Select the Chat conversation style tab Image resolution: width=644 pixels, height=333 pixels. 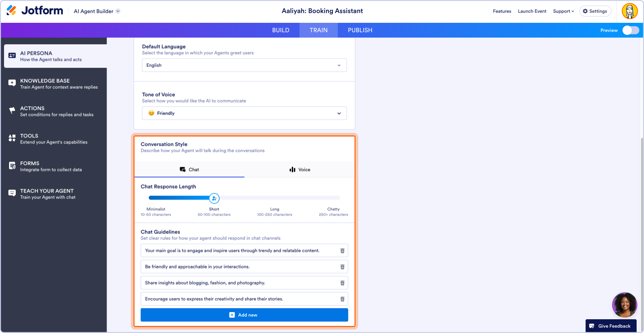190,170
